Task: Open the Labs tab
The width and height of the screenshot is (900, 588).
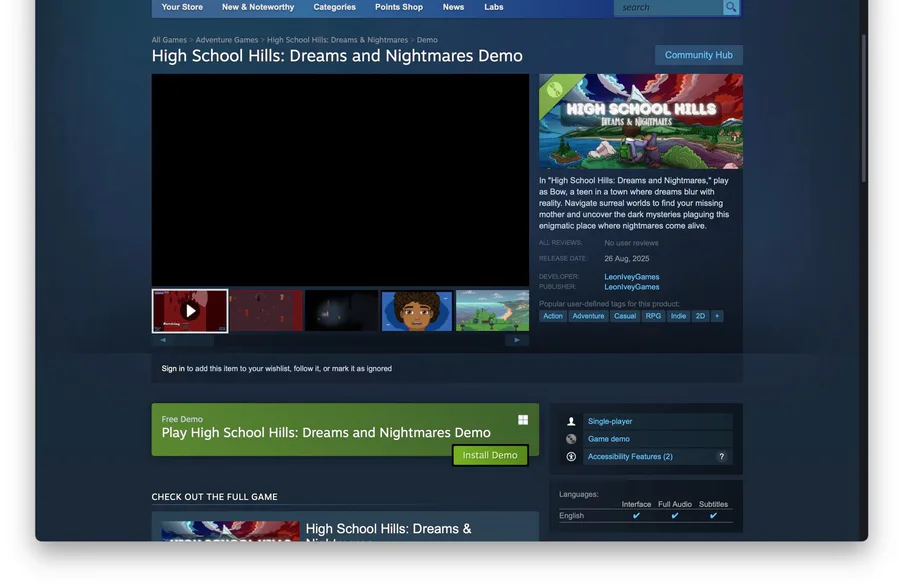Action: (494, 7)
